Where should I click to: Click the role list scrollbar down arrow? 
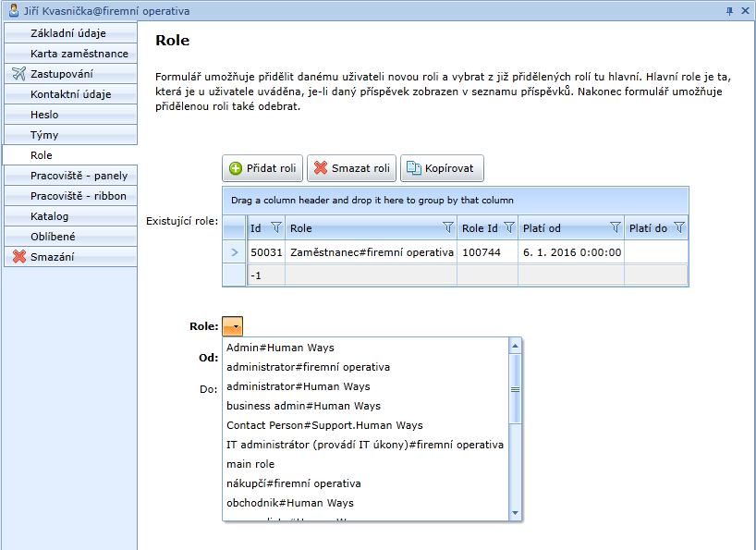pos(516,513)
